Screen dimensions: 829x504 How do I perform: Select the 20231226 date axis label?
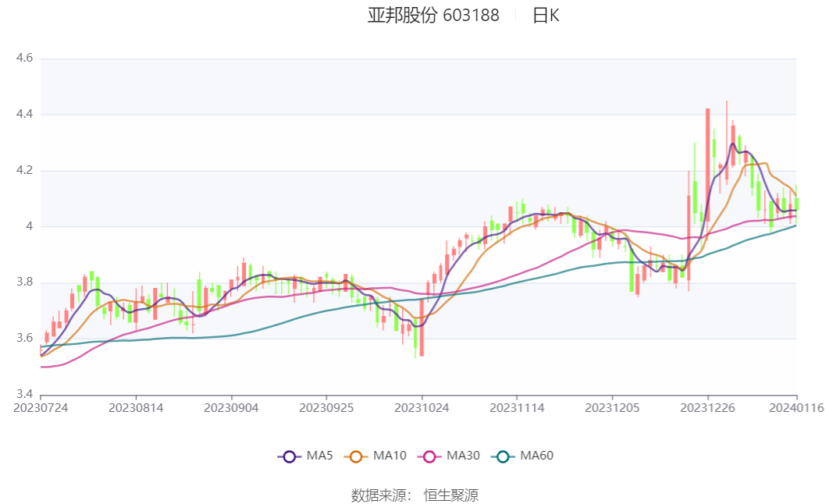(707, 408)
